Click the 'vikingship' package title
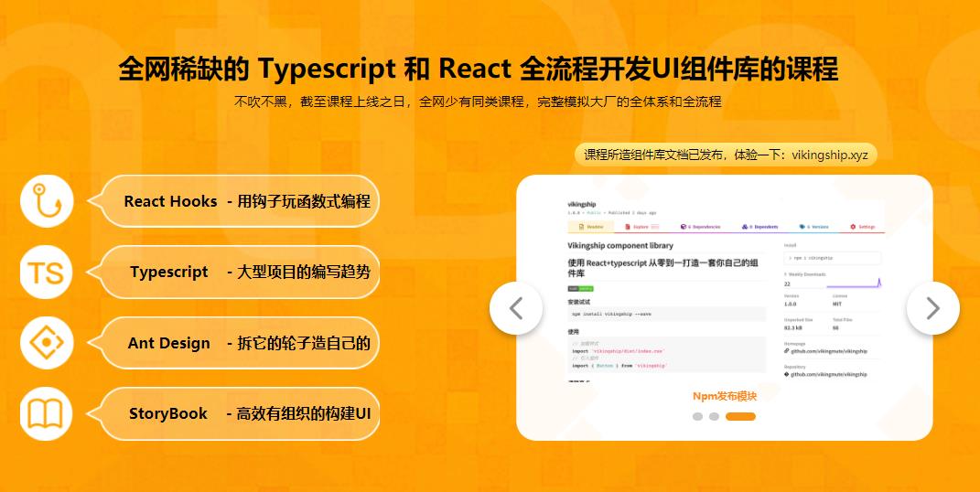This screenshot has height=492, width=980. click(582, 204)
